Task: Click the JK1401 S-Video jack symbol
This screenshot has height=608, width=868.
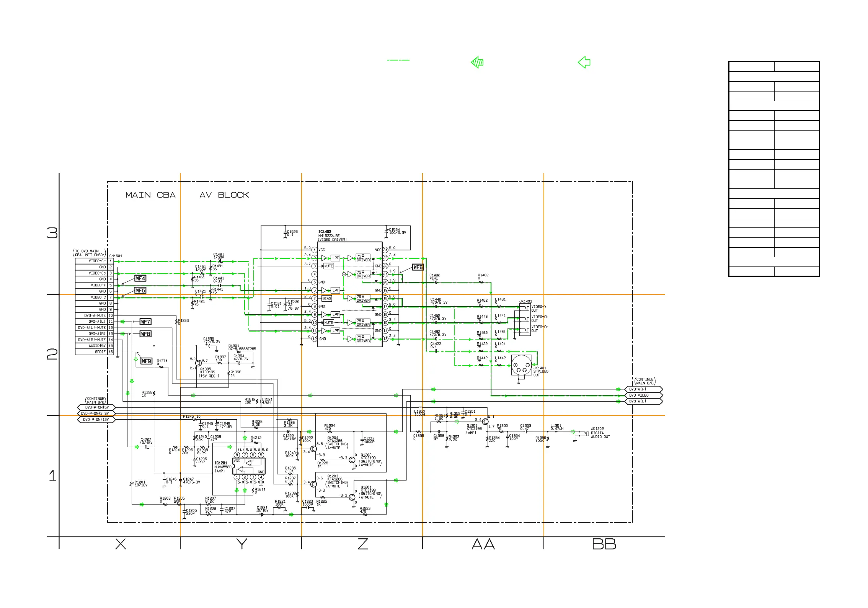Action: (x=521, y=365)
